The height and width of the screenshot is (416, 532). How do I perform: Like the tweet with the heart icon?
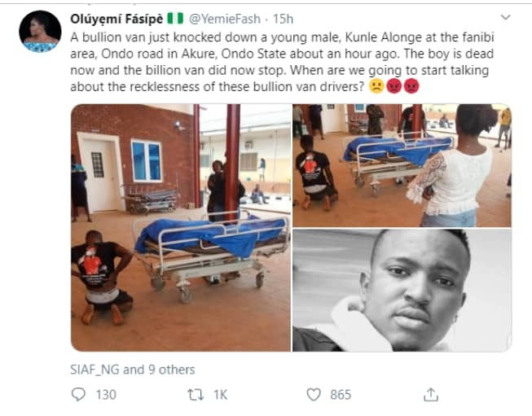pos(314,395)
